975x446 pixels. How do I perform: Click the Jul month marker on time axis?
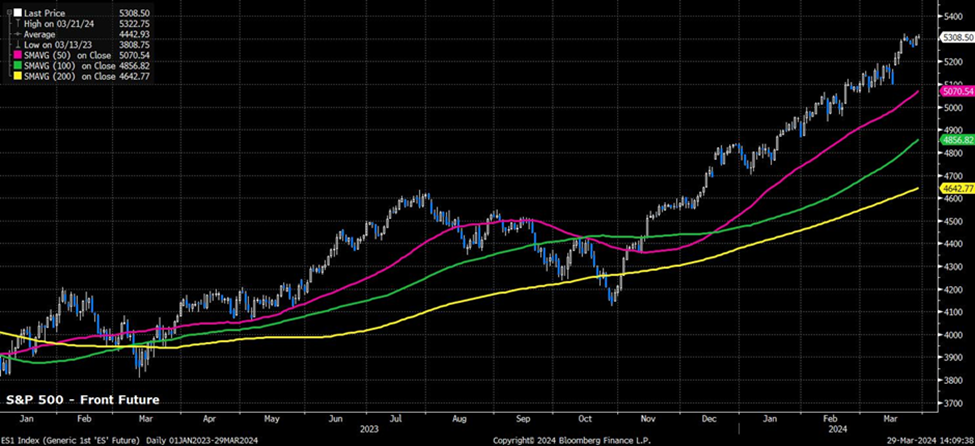[x=395, y=417]
